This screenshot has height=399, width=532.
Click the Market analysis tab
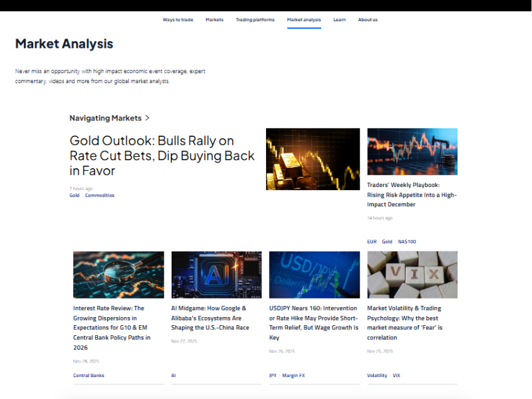304,20
